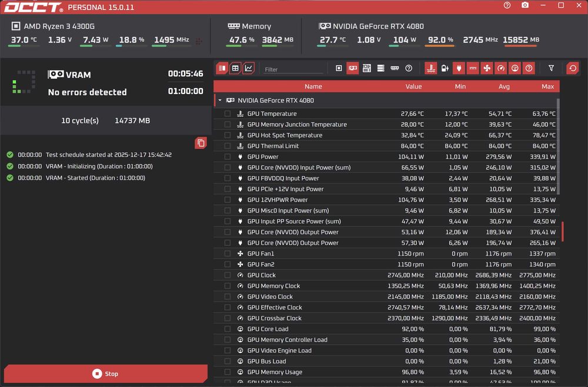Click the Memory header label
This screenshot has height=387, width=588.
(256, 26)
